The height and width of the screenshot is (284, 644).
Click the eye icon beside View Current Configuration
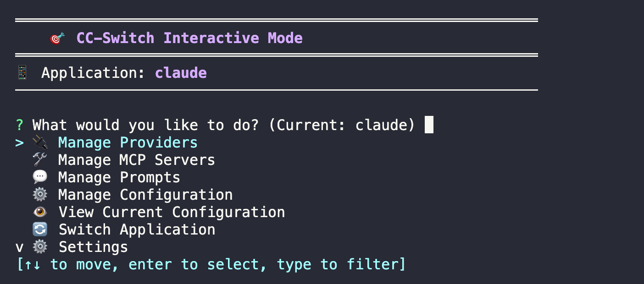[x=40, y=212]
